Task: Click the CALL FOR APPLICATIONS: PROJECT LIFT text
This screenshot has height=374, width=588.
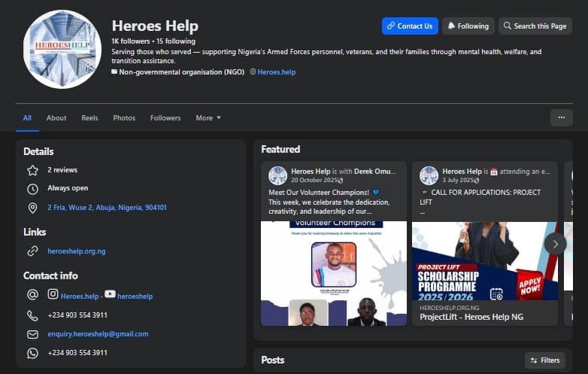Action: tap(480, 197)
